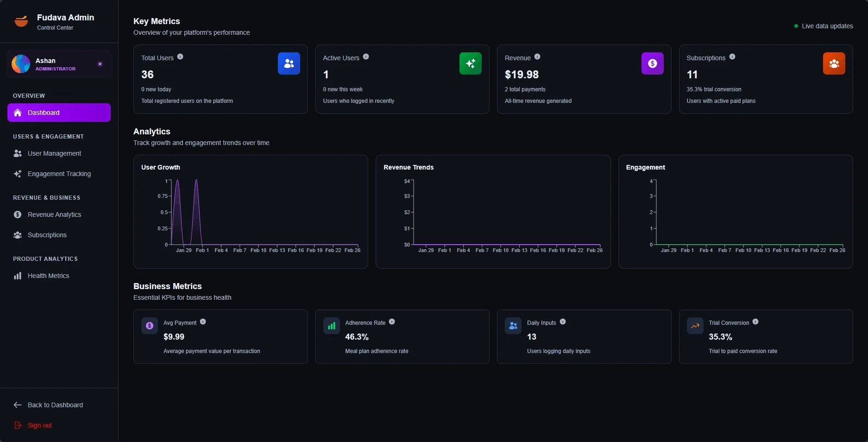The height and width of the screenshot is (442, 868).
Task: Click the Sign out button
Action: pyautogui.click(x=39, y=425)
